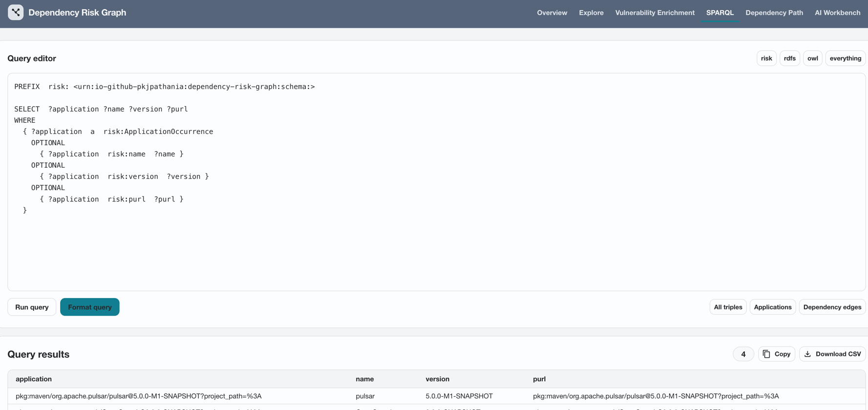Open Vulnerability Enrichment tab
Screen dimensions: 868x410
click(655, 13)
